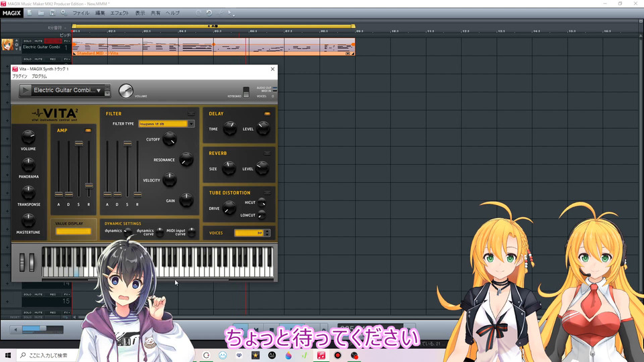The height and width of the screenshot is (362, 644).
Task: Solo track 15
Action: click(28, 294)
